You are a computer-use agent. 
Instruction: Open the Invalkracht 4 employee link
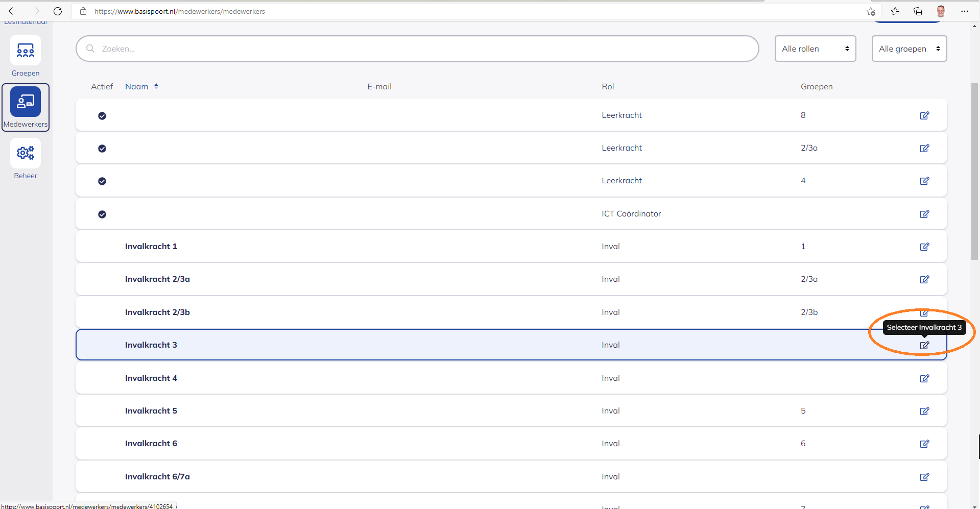click(151, 378)
